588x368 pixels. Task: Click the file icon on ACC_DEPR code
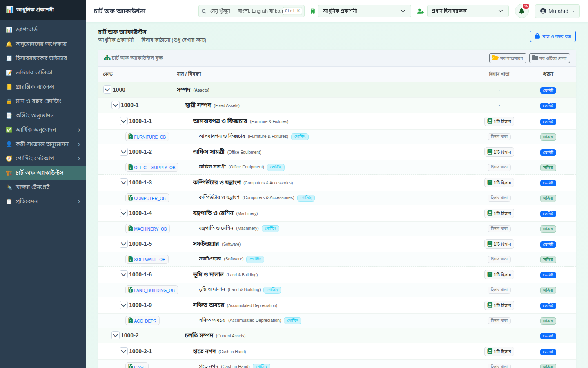[x=131, y=321]
